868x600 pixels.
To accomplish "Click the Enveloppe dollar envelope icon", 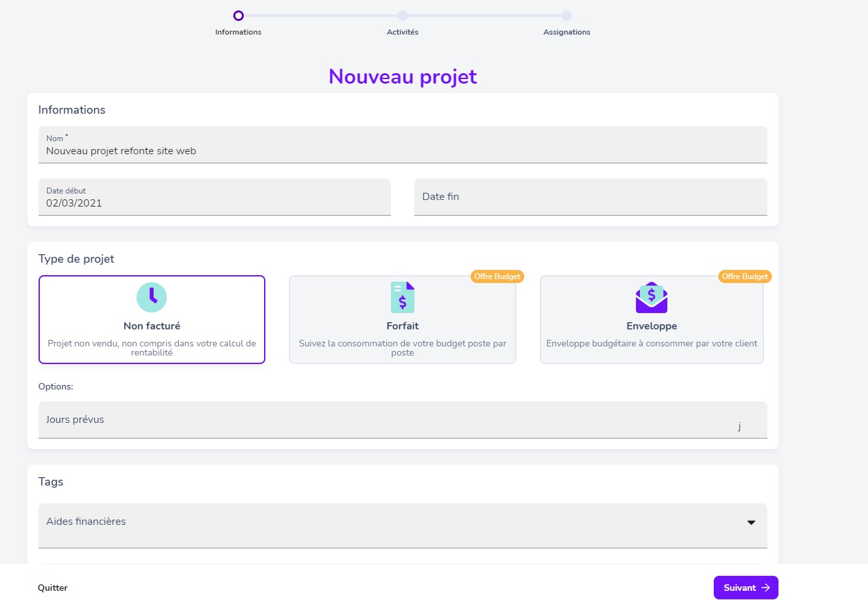I will click(x=652, y=297).
